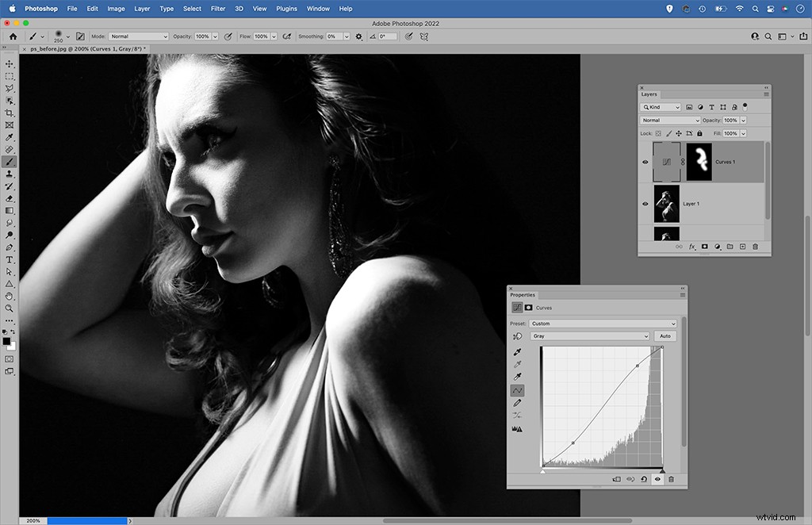The width and height of the screenshot is (812, 525).
Task: Select the black point eyedropper in Curves
Action: (x=516, y=351)
